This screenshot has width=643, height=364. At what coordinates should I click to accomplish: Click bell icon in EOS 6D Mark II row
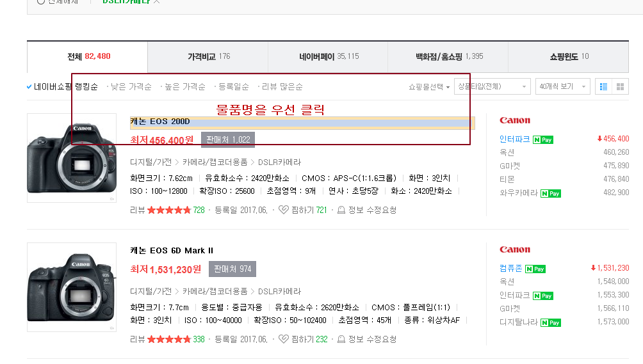341,339
